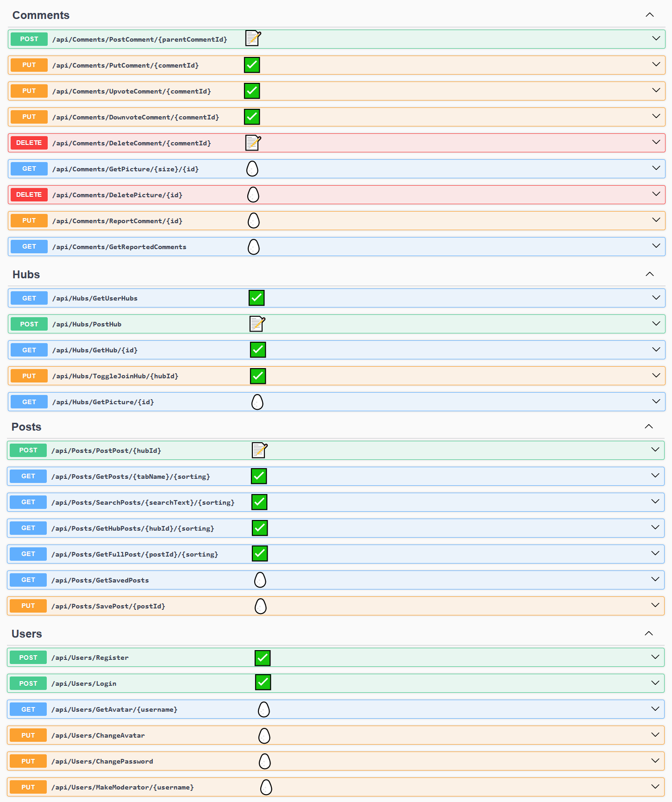Click the POST badge for Users Register

point(28,658)
